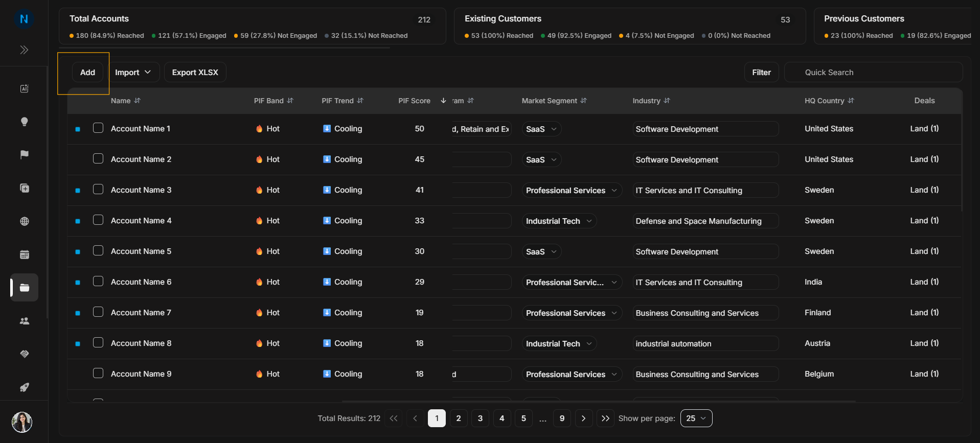The height and width of the screenshot is (443, 980).
Task: Sort by PIF Band column sort icon
Action: tap(290, 101)
